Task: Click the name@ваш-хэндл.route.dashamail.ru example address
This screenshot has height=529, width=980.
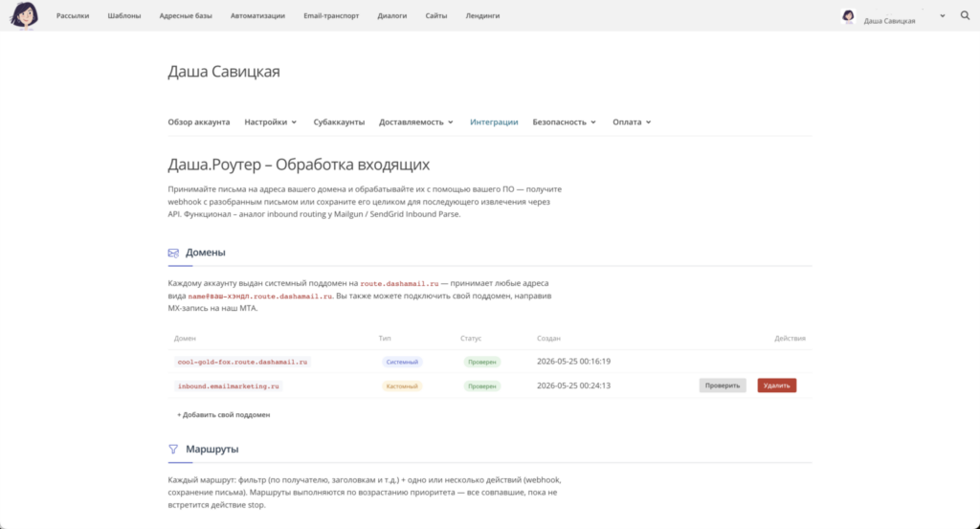Action: (260, 296)
